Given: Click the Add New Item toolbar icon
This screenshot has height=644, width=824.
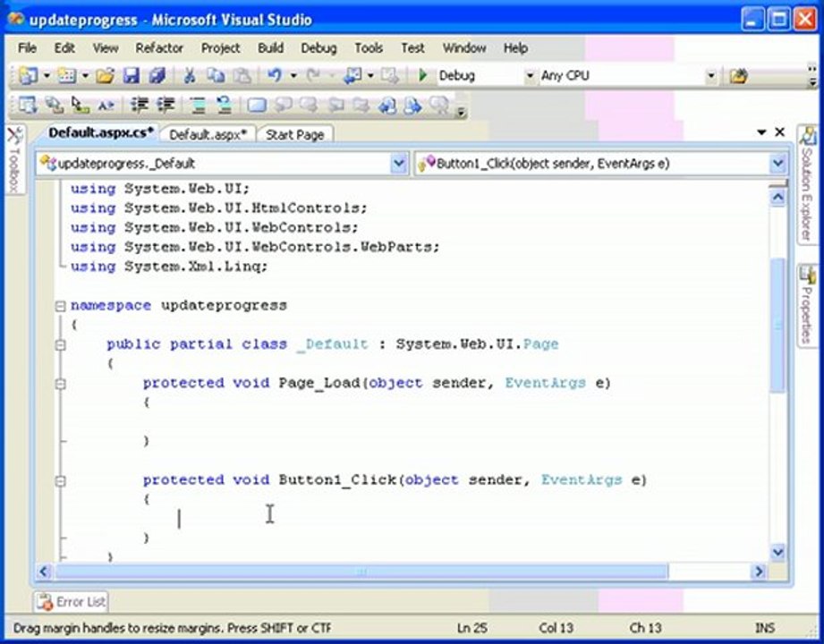Looking at the screenshot, I should pyautogui.click(x=67, y=76).
